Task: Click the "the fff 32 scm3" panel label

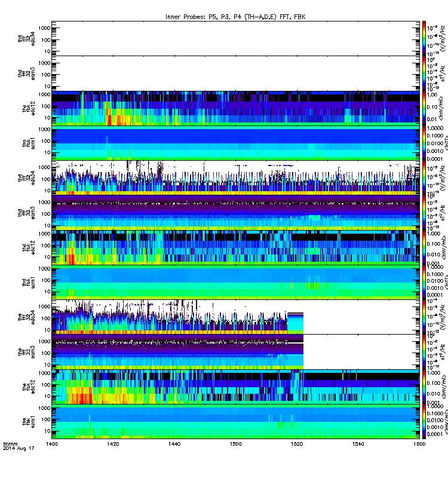Action: coord(26,352)
